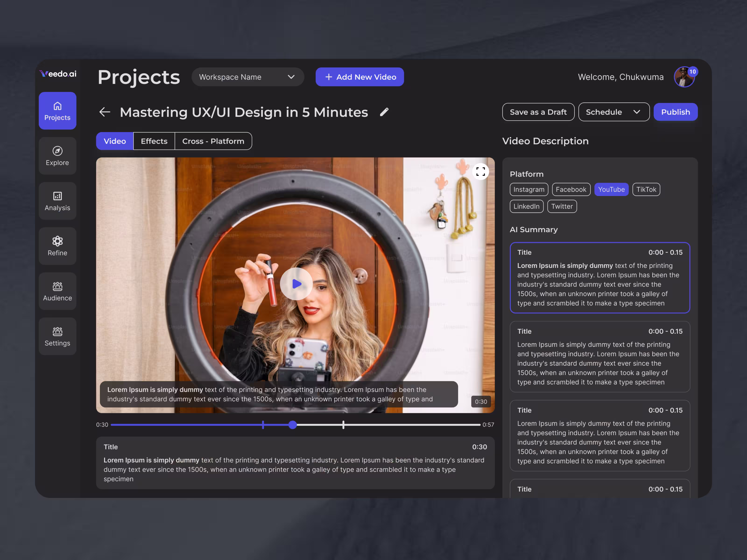
Task: Open Settings in the sidebar
Action: (x=57, y=336)
